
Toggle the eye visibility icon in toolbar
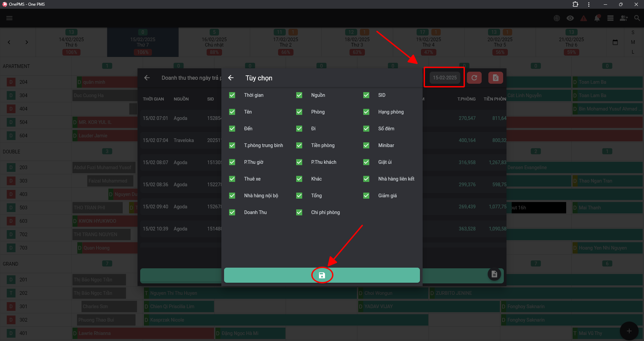570,18
